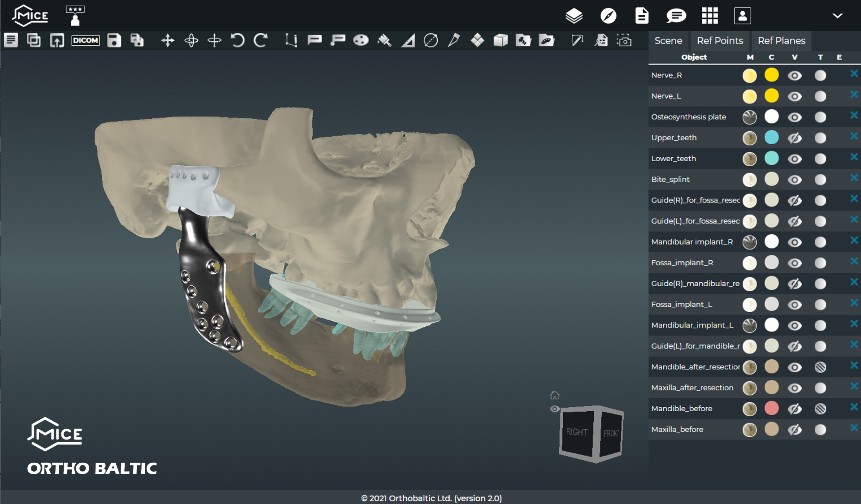Select the polyline selection tool
This screenshot has height=504, width=861.
pos(291,40)
